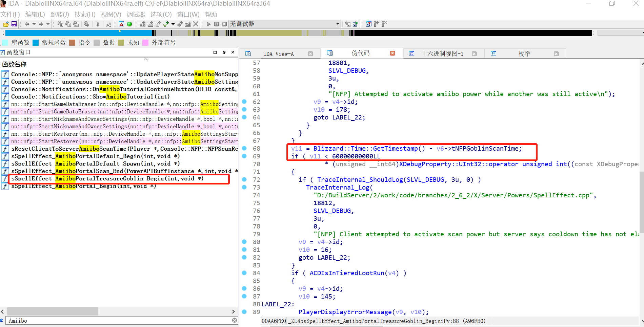Click the third binoculars search icon

pyautogui.click(x=76, y=24)
